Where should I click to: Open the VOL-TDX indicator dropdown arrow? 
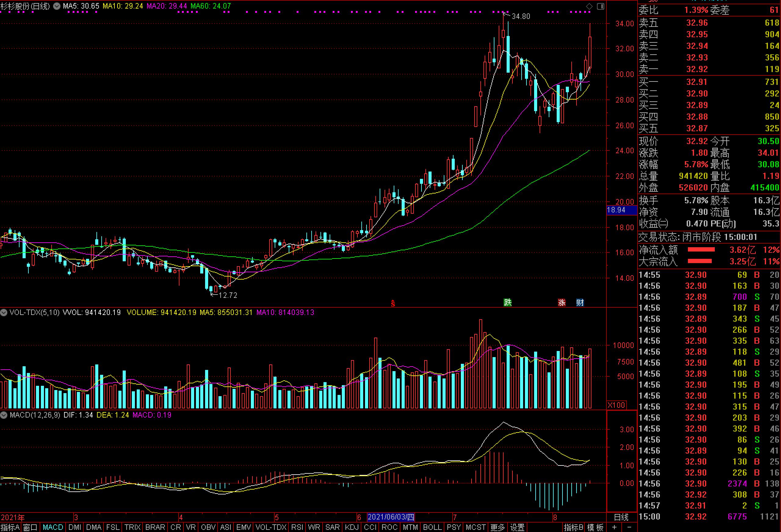point(4,313)
